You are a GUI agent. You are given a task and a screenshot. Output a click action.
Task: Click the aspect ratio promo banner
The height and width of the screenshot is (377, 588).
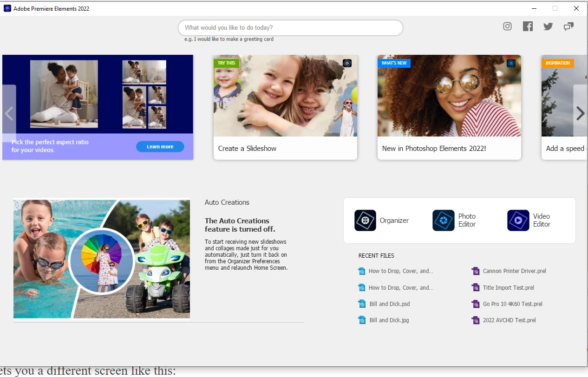[98, 107]
